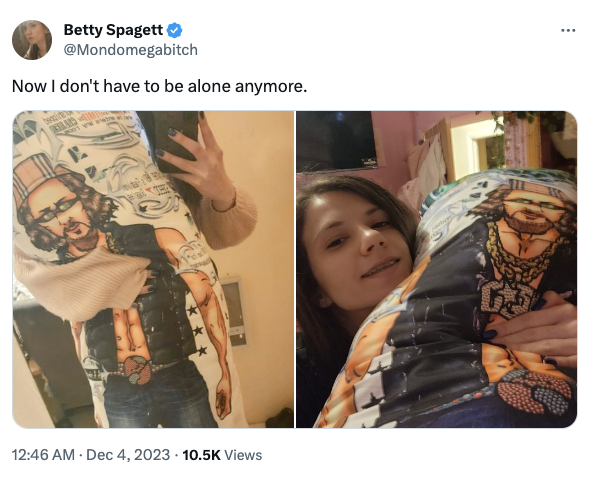This screenshot has height=478, width=589.
Task: Click the belt buckle in left photo
Action: (138, 370)
